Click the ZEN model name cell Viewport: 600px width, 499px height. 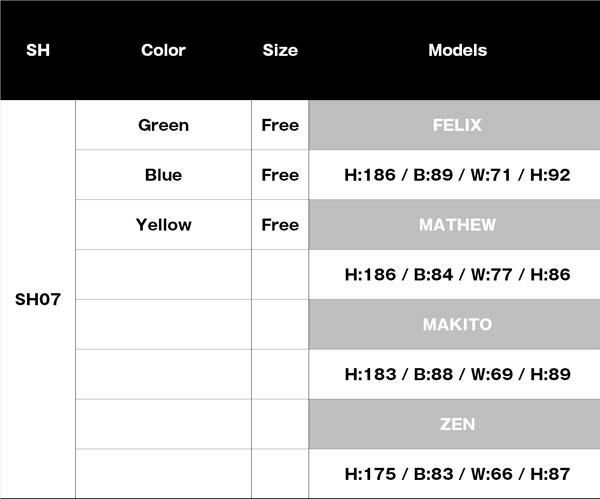(x=457, y=424)
